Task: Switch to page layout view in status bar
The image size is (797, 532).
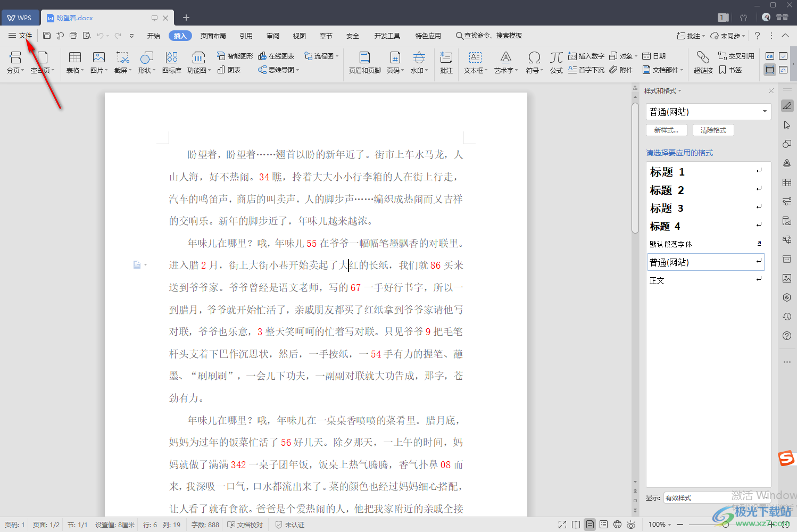Action: coord(590,525)
